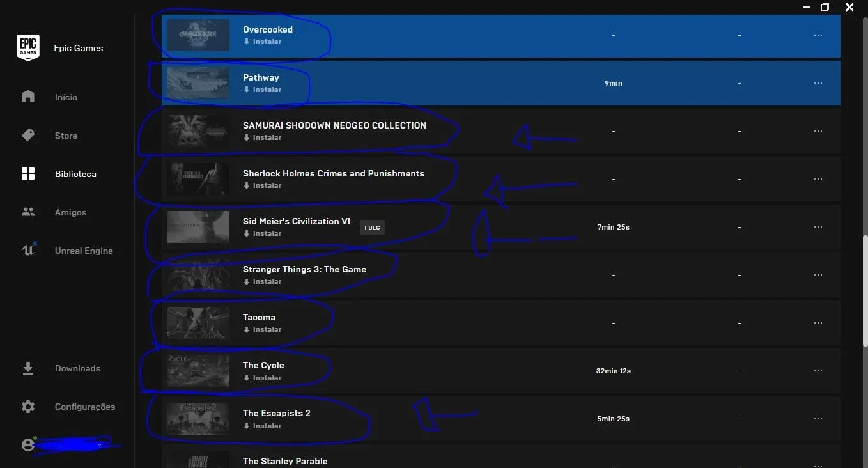
Task: Select the Biblioteca menu label
Action: [75, 174]
